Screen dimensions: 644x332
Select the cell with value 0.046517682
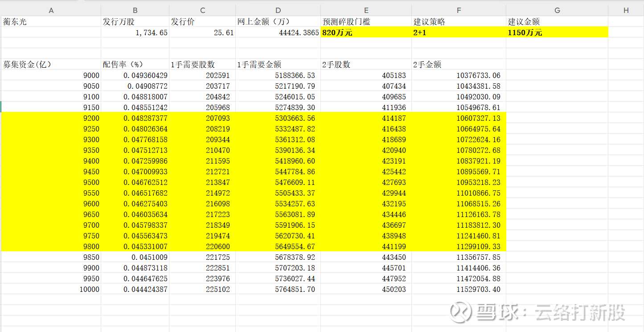[x=135, y=193]
